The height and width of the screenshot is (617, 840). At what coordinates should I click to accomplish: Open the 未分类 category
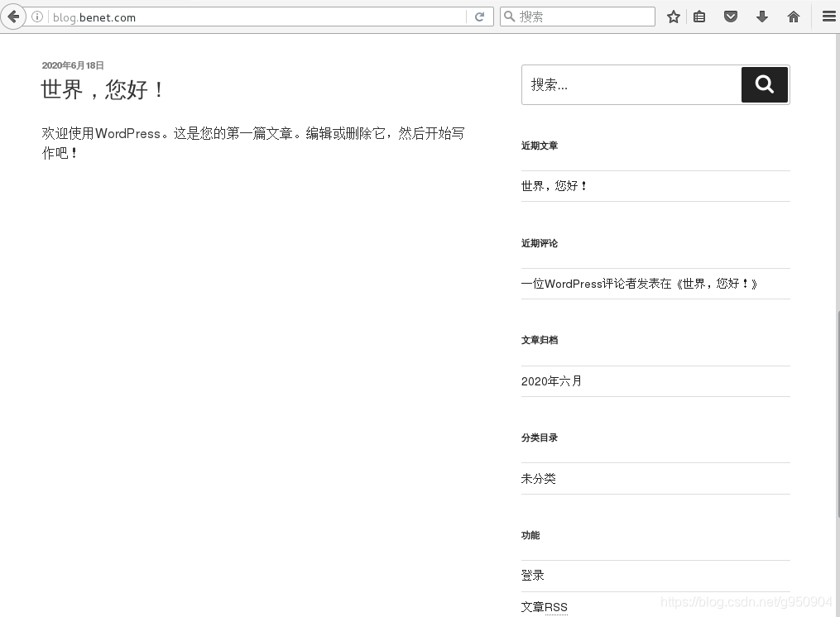click(539, 478)
